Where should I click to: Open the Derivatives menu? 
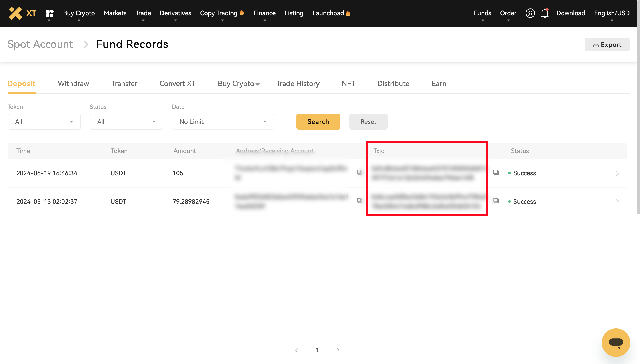[x=176, y=13]
